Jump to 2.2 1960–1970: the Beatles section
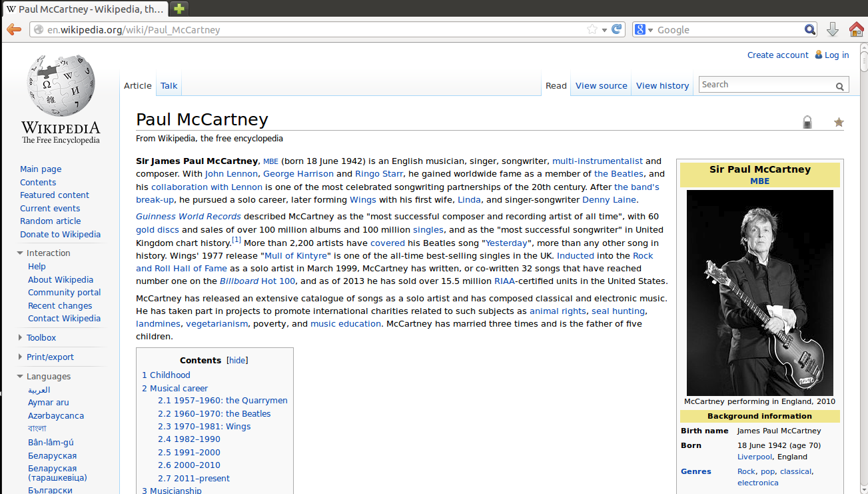The width and height of the screenshot is (868, 494). tap(215, 414)
